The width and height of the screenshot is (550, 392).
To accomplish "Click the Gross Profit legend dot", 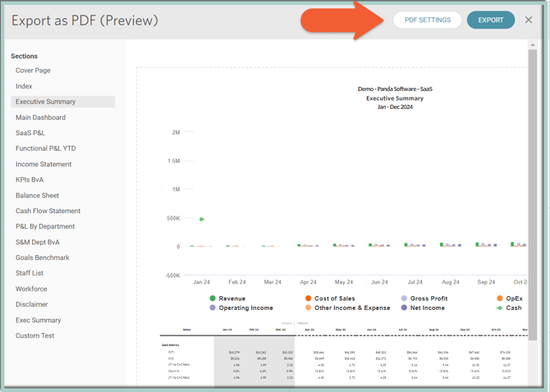I will (404, 299).
